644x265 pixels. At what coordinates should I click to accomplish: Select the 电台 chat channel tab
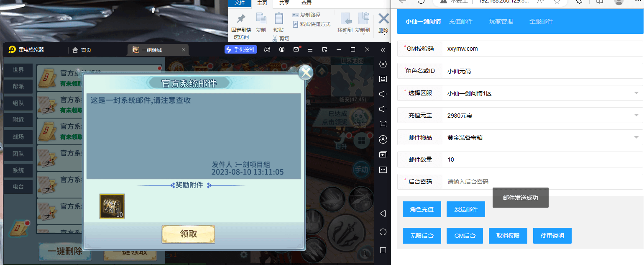pyautogui.click(x=18, y=187)
